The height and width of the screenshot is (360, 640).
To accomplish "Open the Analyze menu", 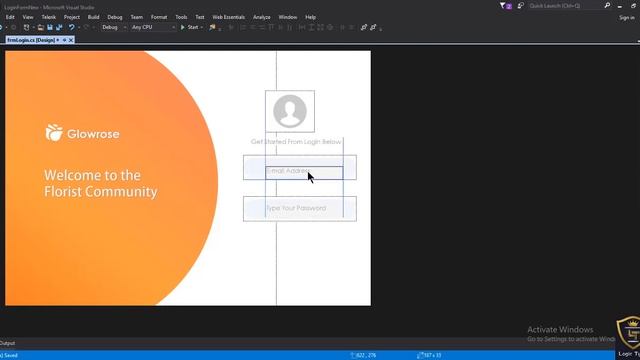I will (262, 17).
